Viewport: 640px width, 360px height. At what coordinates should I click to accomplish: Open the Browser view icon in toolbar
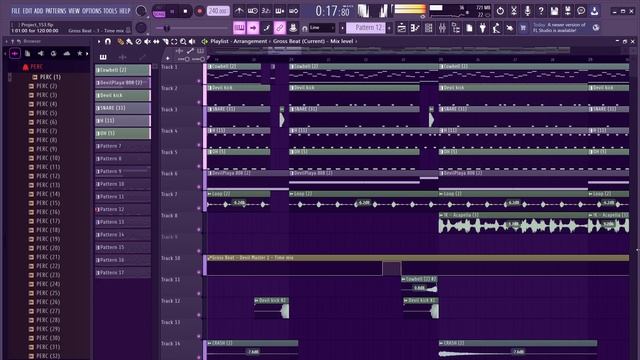click(456, 28)
